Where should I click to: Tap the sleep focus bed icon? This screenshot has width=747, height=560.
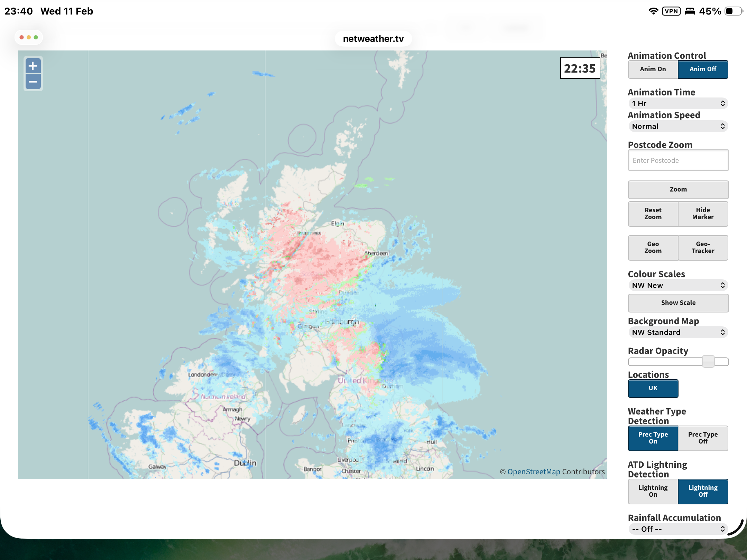click(x=690, y=11)
